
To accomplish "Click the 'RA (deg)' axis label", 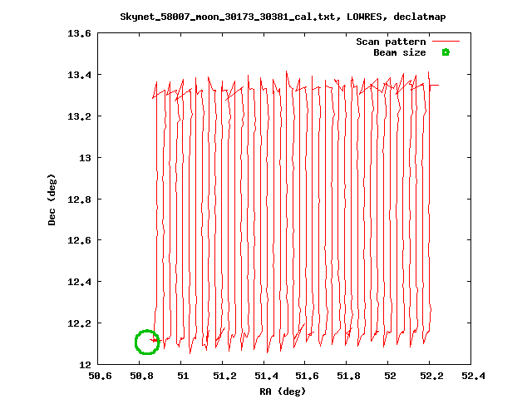I will [x=283, y=392].
